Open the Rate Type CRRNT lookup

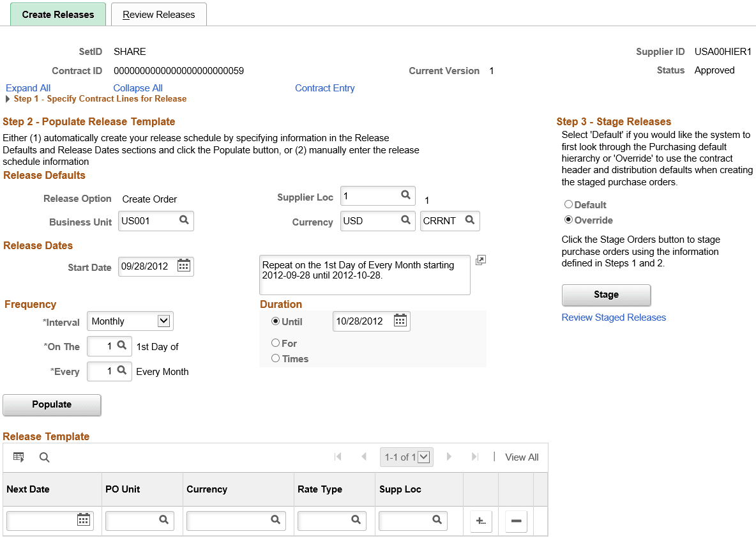tap(469, 221)
